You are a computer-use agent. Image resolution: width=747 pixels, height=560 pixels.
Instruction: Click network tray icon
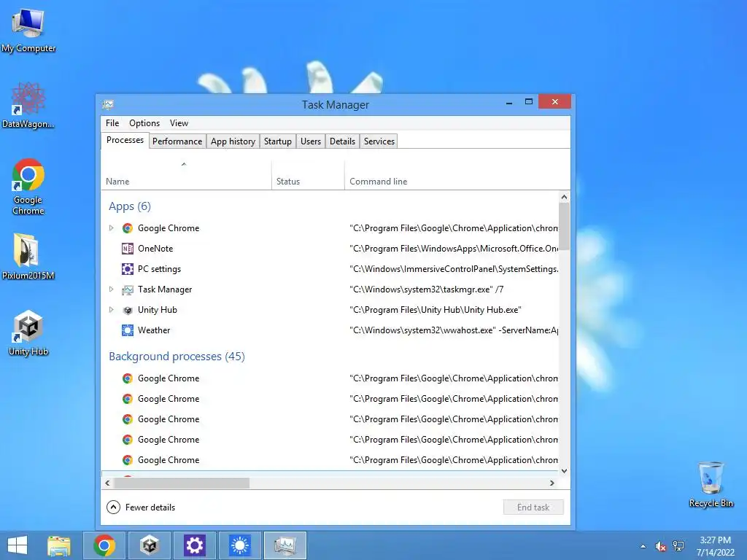(x=678, y=546)
